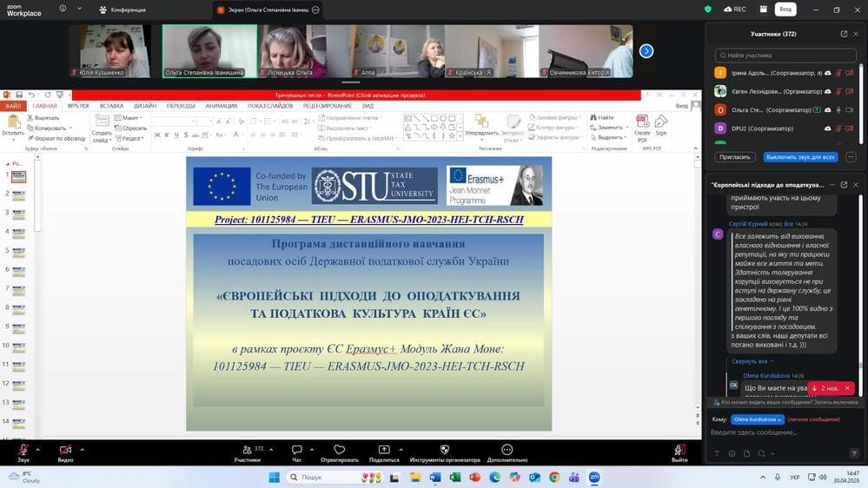This screenshot has height=488, width=868.
Task: Expand participants options arrow beside 372
Action: (x=271, y=449)
